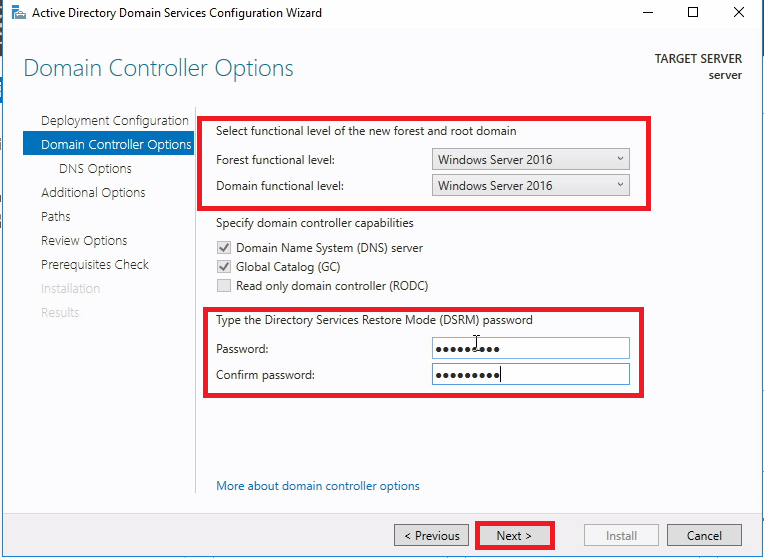Screen dimensions: 764x558
Task: Select Domain Controller Options step
Action: (116, 145)
